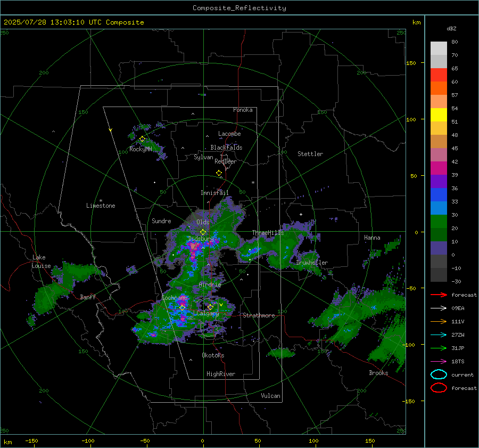The height and width of the screenshot is (448, 479).
Task: Click the 09EA legend text
Action: pyautogui.click(x=458, y=308)
